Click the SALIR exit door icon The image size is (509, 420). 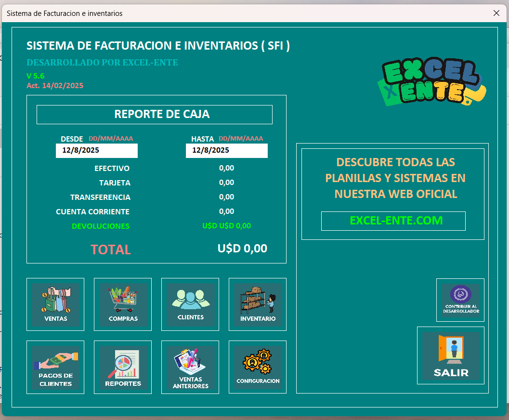pos(450,354)
